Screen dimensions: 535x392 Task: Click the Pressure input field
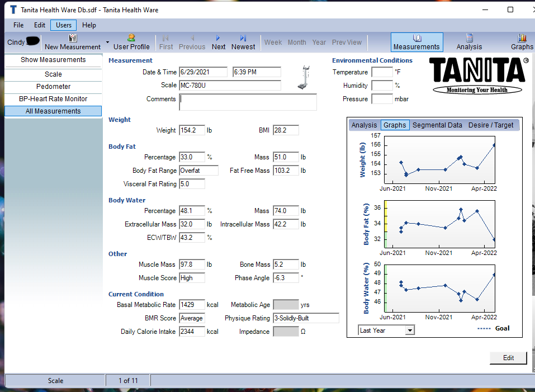pyautogui.click(x=382, y=99)
